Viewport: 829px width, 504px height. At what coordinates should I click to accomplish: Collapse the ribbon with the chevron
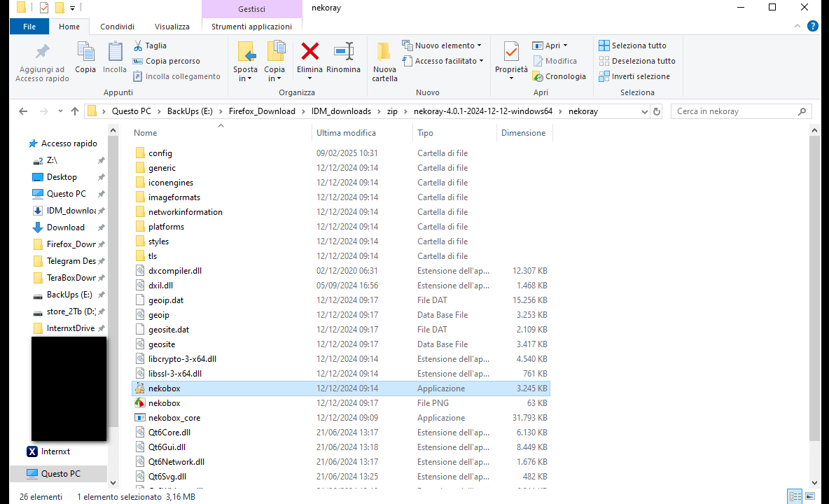point(797,27)
